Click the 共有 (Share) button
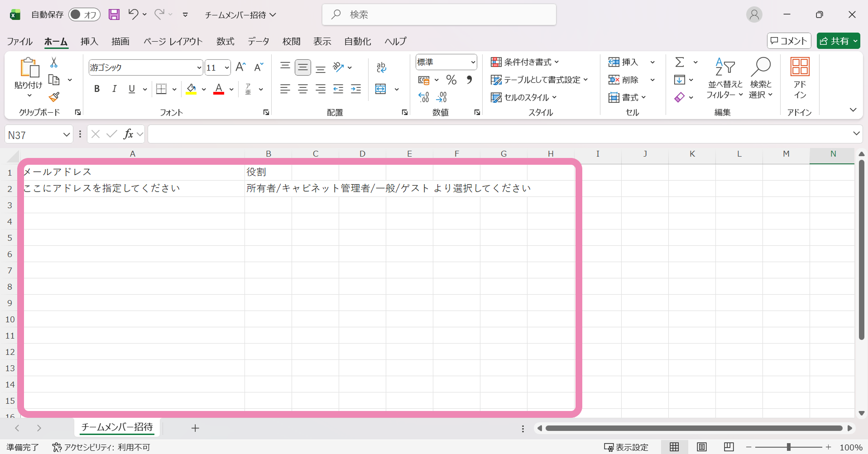This screenshot has height=454, width=868. click(x=838, y=41)
